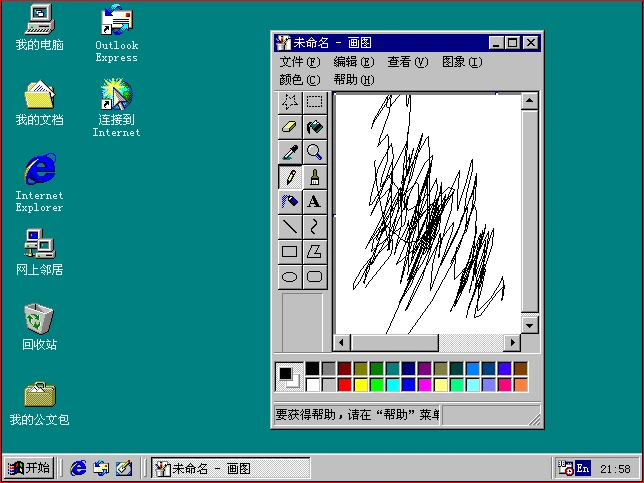This screenshot has width=644, height=483.
Task: Pick the dark gray color swatch
Action: 328,369
